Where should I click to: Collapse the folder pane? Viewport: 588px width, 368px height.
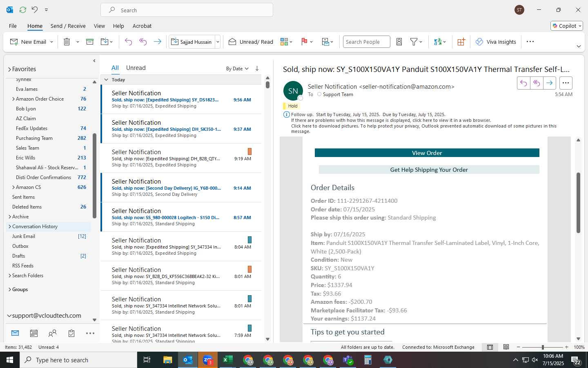(94, 61)
